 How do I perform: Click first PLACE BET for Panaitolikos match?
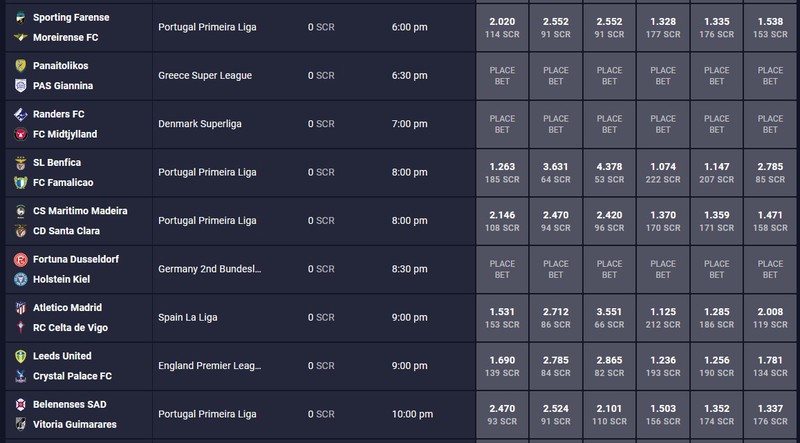[x=502, y=76]
